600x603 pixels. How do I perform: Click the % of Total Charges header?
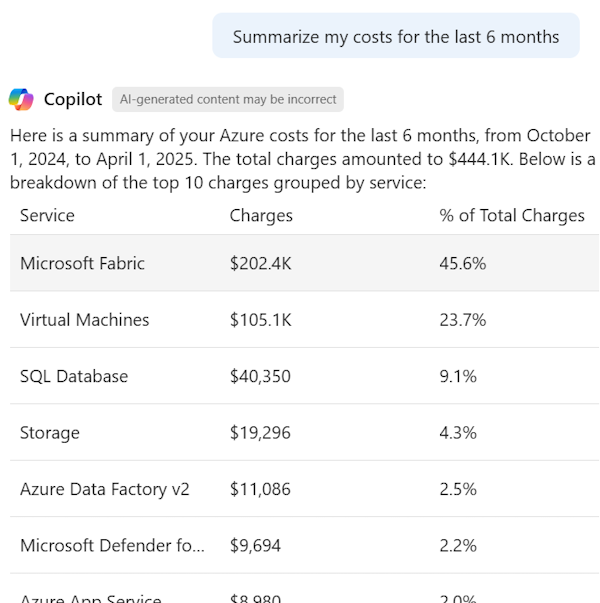511,215
